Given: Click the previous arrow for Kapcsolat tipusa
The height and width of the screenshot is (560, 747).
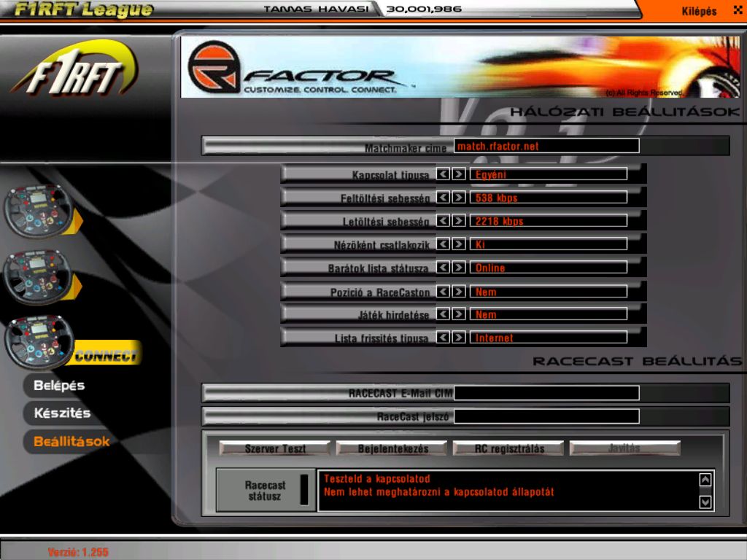Looking at the screenshot, I should click(x=443, y=174).
